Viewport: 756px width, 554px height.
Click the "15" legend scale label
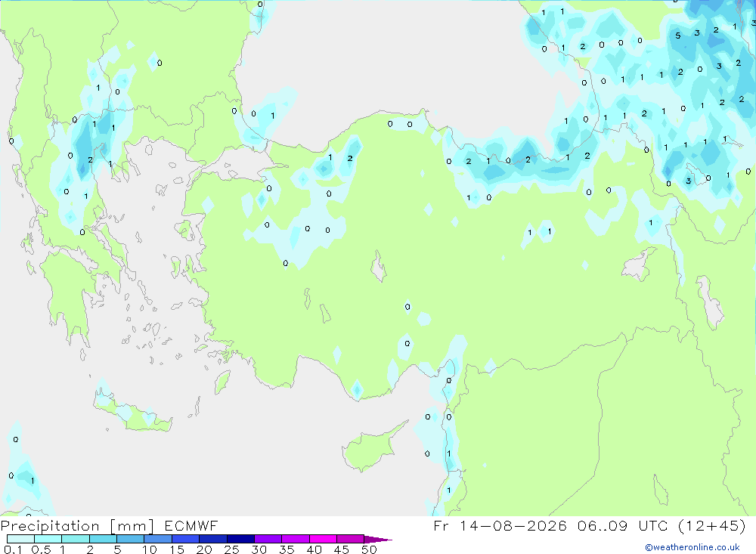coord(177,549)
